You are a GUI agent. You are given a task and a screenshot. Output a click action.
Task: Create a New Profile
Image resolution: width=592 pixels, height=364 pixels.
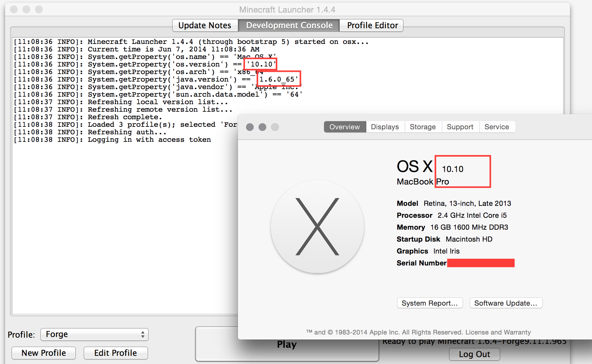point(44,353)
